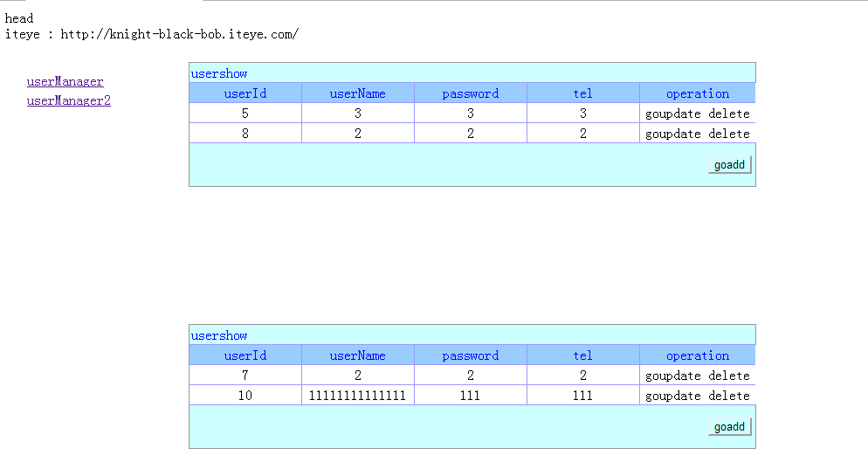Open the userManager link
The image size is (868, 476).
[65, 81]
